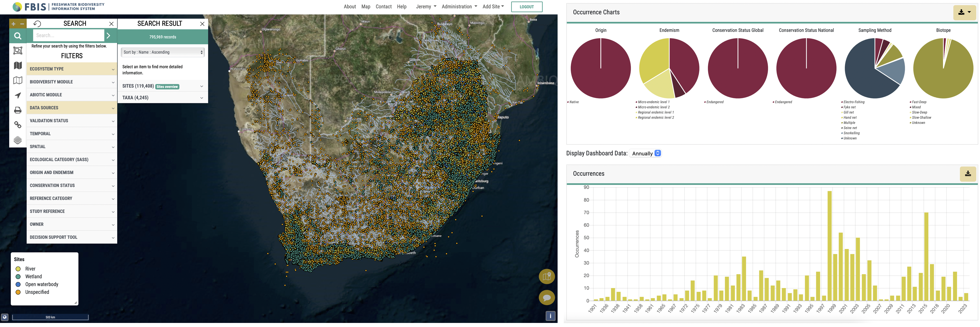Click the locate me arrow icon
Image resolution: width=980 pixels, height=327 pixels.
pyautogui.click(x=18, y=95)
